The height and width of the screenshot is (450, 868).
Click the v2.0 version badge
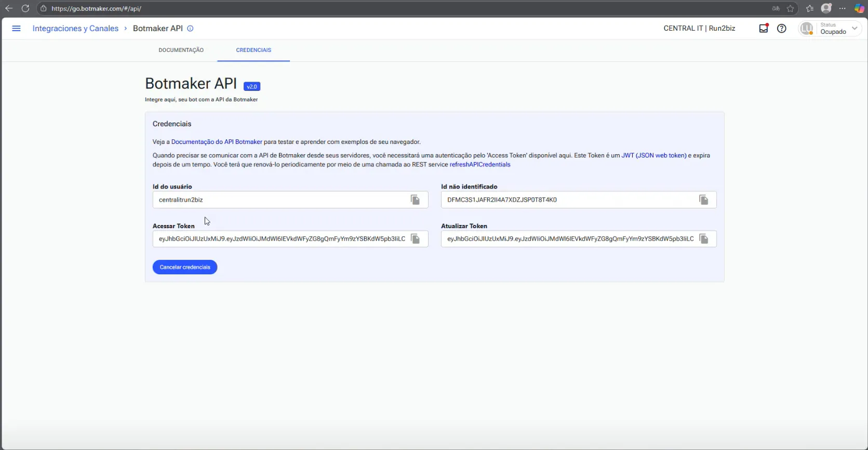[252, 87]
